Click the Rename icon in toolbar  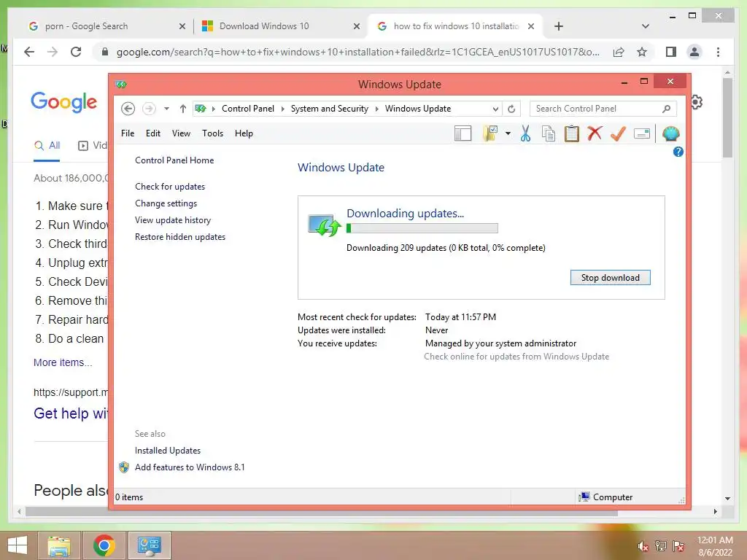[x=642, y=134]
